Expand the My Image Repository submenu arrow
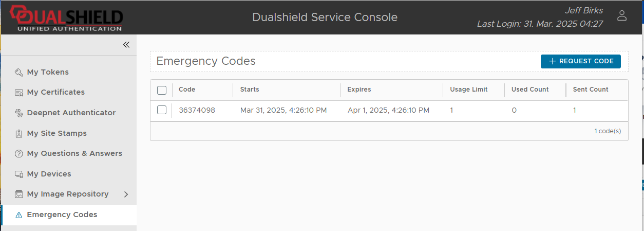The width and height of the screenshot is (644, 231). point(126,194)
